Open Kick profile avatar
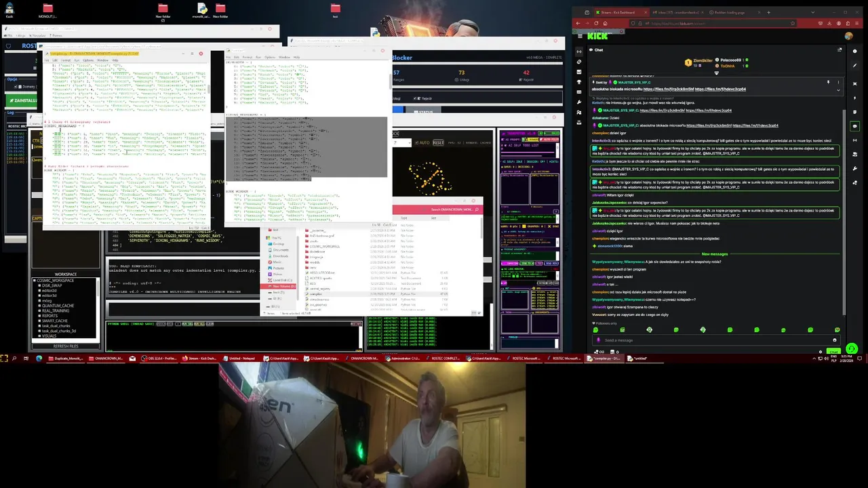 [849, 36]
